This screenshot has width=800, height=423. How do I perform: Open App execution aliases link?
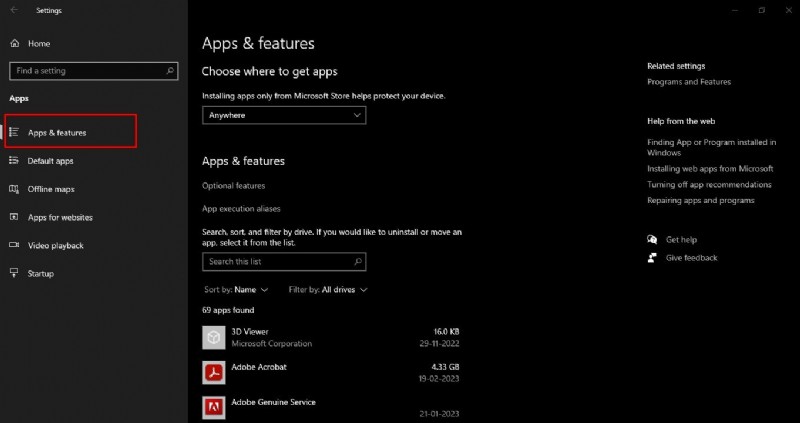(x=241, y=209)
